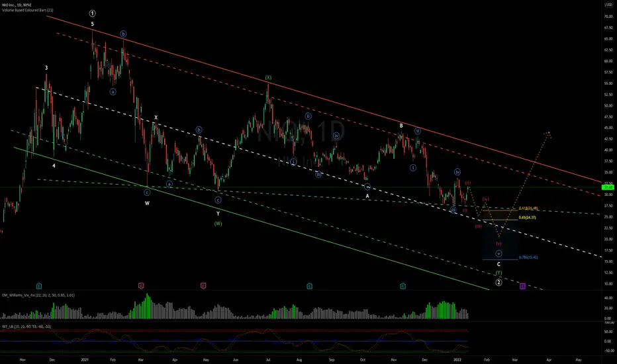617x364 pixels.
Task: Click the 50.00 price axis label
Action: pyautogui.click(x=608, y=106)
